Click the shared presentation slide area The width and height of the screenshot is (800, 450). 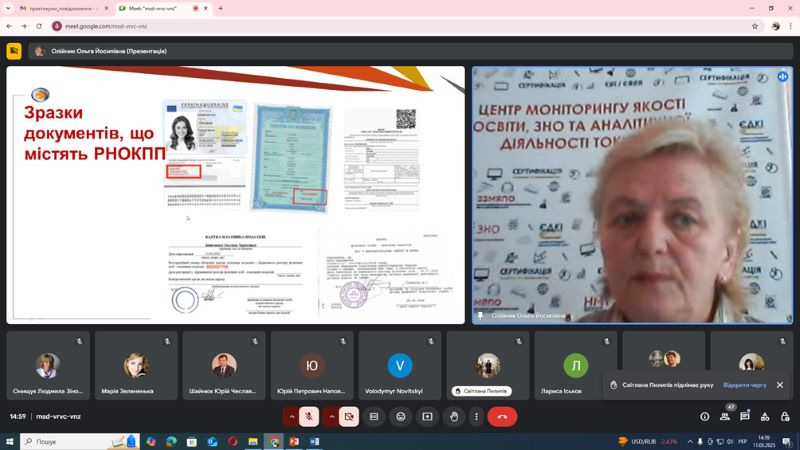(x=236, y=195)
